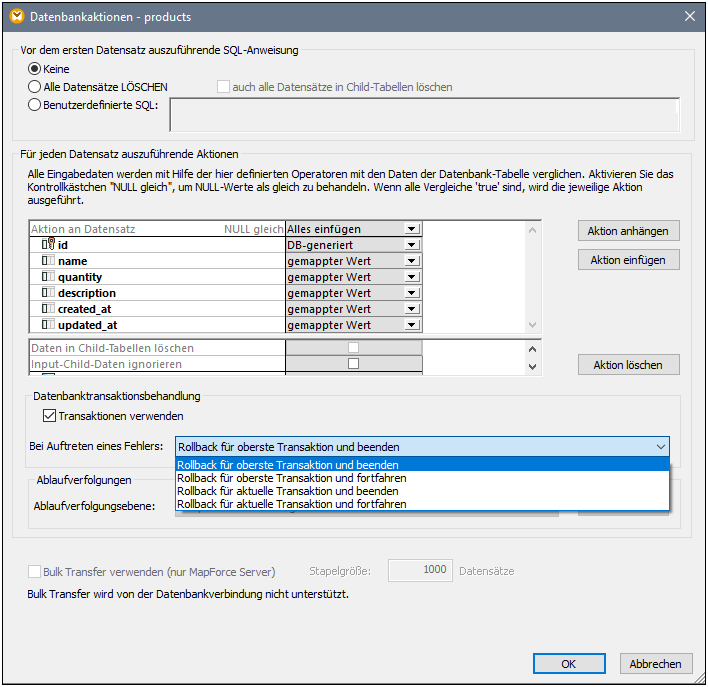Select the 'Alle Datensätze LÖSCHEN' radio button

click(36, 87)
